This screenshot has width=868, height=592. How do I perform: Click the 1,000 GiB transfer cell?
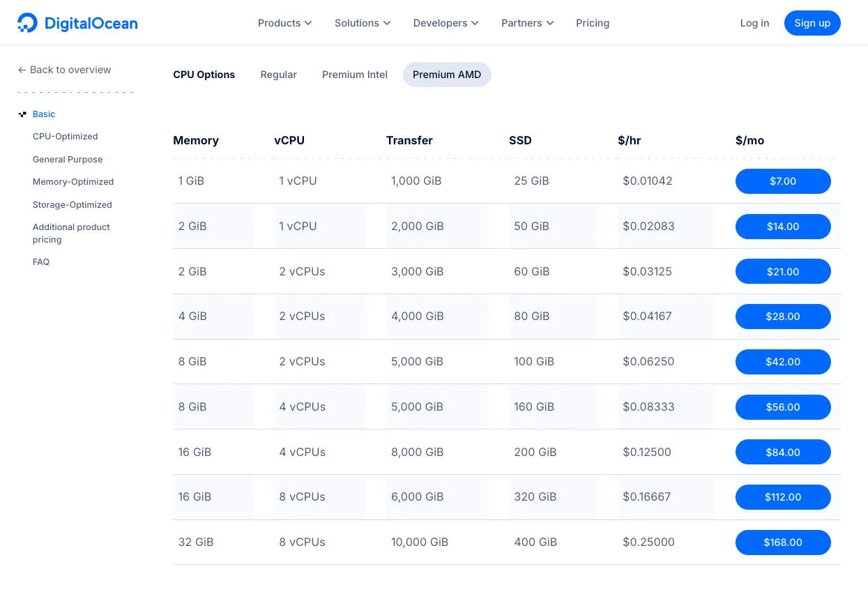416,181
